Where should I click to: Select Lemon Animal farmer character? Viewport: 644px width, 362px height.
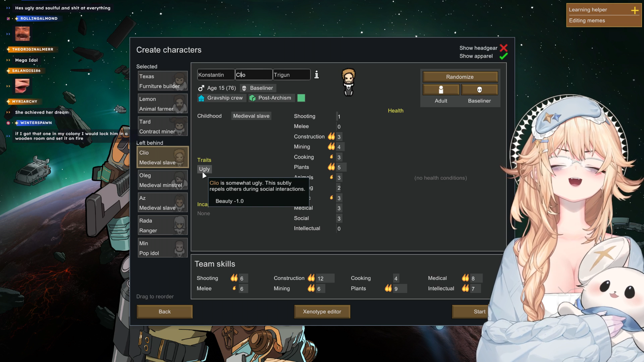162,104
